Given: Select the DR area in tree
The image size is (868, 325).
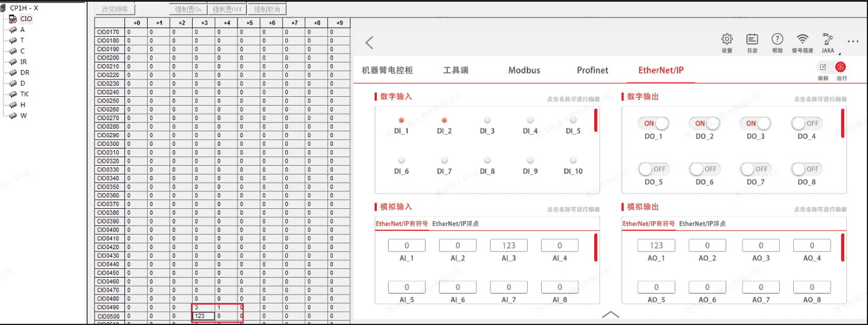Looking at the screenshot, I should (x=25, y=72).
